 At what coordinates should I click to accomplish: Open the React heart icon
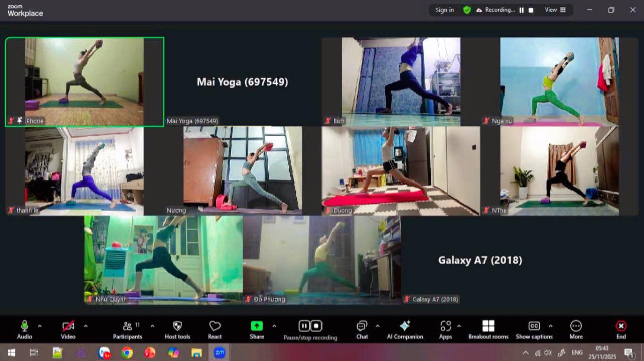(x=215, y=326)
